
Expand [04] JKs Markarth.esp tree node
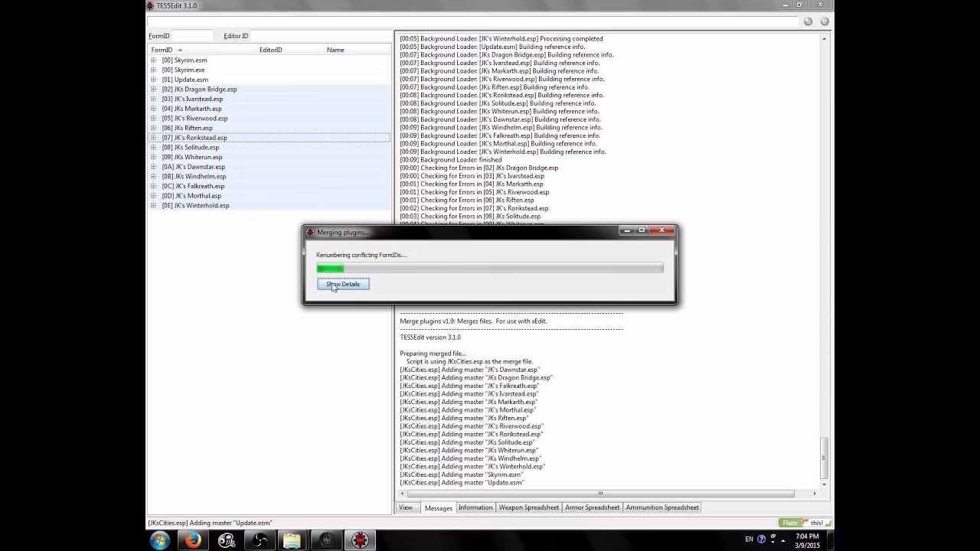coord(153,109)
